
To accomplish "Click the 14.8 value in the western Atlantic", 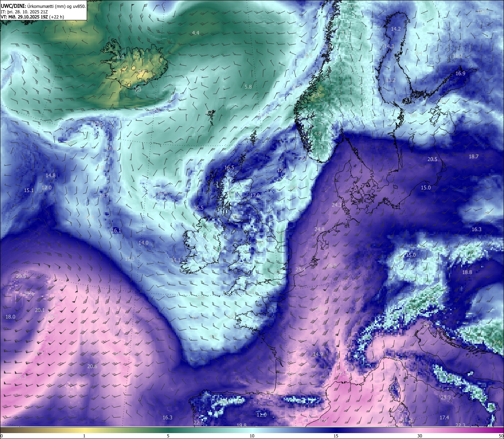I will (50, 176).
